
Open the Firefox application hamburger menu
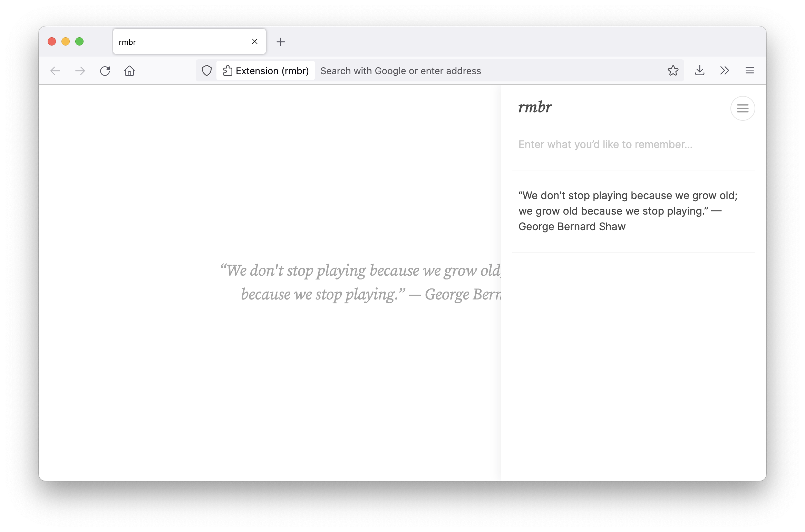[749, 71]
